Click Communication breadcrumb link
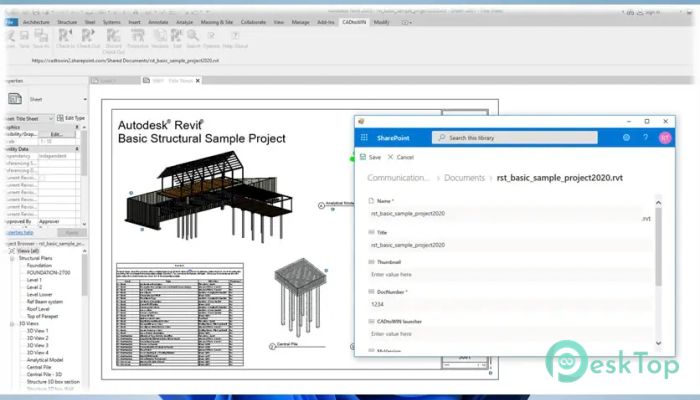Image resolution: width=700 pixels, height=400 pixels. [x=398, y=178]
